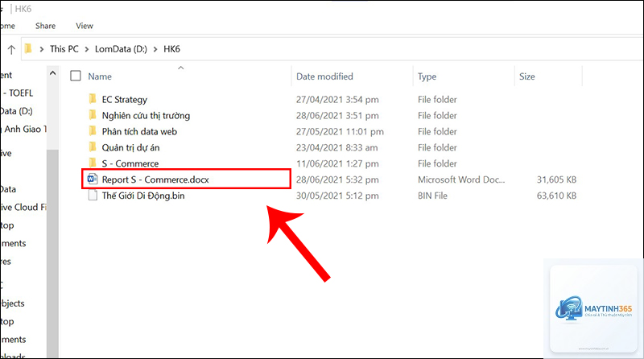Image resolution: width=644 pixels, height=359 pixels.
Task: Go to LomData (D:) in breadcrumb
Action: point(121,49)
